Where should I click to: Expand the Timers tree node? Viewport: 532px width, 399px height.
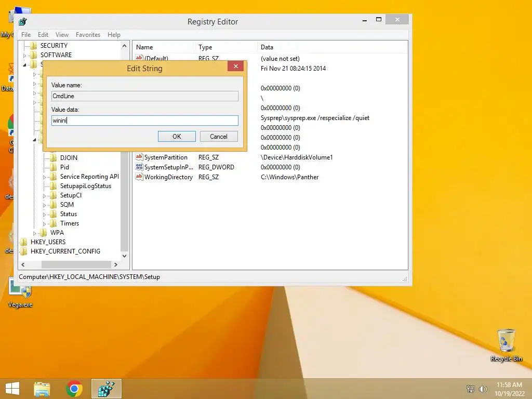(44, 223)
